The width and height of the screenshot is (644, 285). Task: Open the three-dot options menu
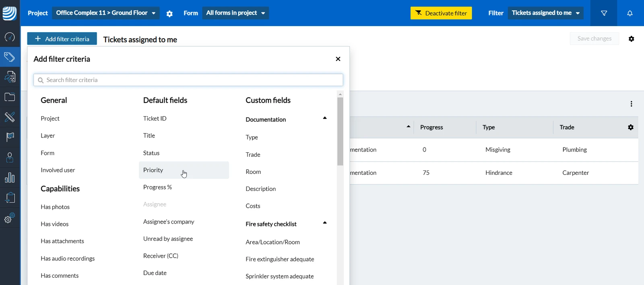[631, 104]
